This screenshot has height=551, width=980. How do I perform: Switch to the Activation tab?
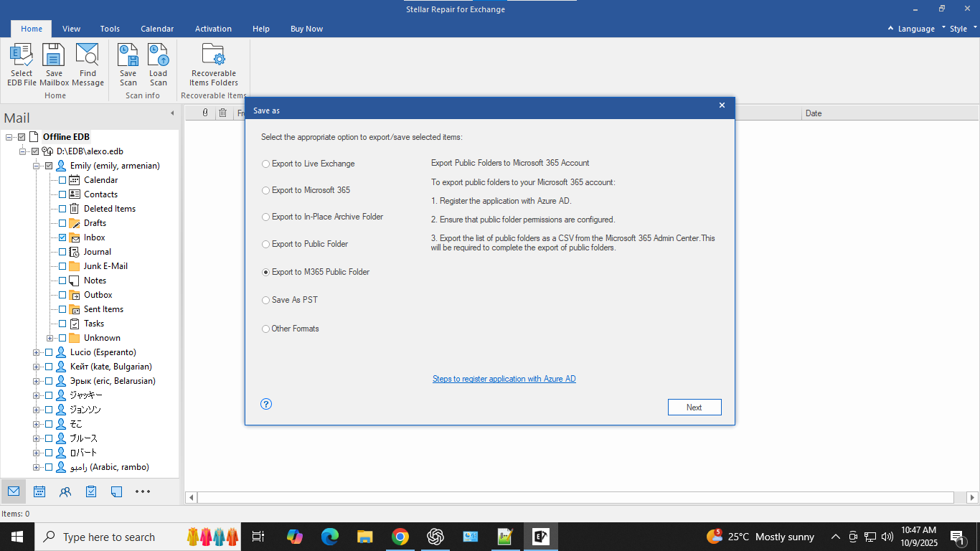(213, 29)
